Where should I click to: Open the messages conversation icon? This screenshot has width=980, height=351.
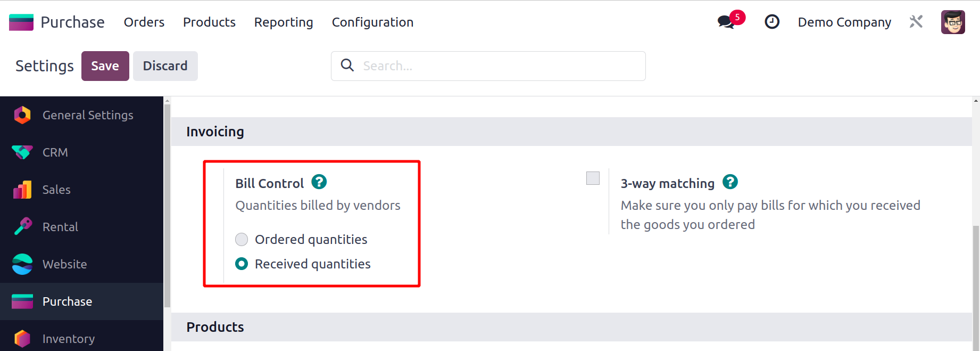click(x=726, y=22)
